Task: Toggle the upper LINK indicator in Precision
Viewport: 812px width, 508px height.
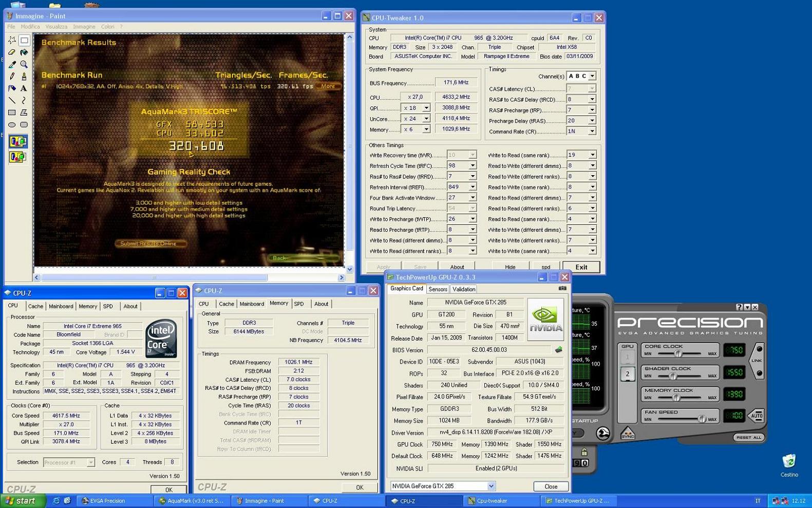Action: [759, 349]
